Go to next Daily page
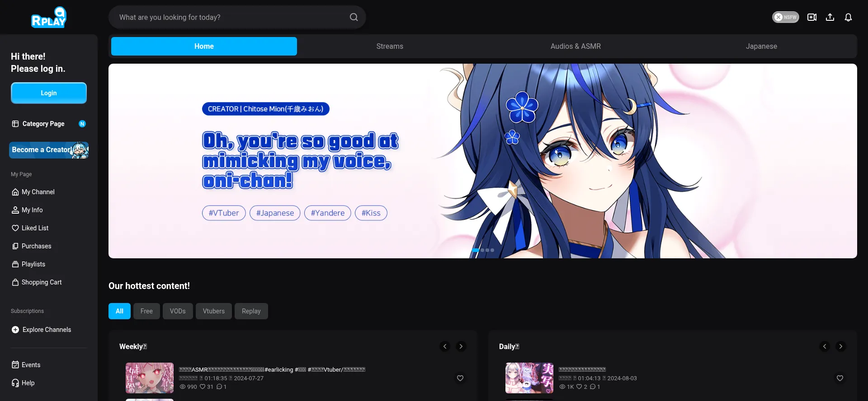The height and width of the screenshot is (401, 868). pyautogui.click(x=841, y=346)
